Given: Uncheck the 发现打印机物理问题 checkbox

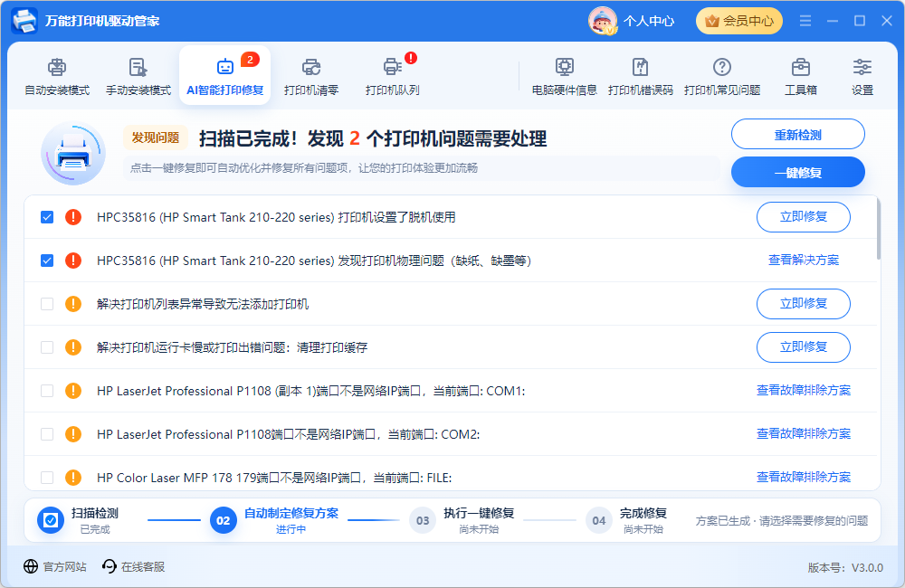Looking at the screenshot, I should point(47,261).
